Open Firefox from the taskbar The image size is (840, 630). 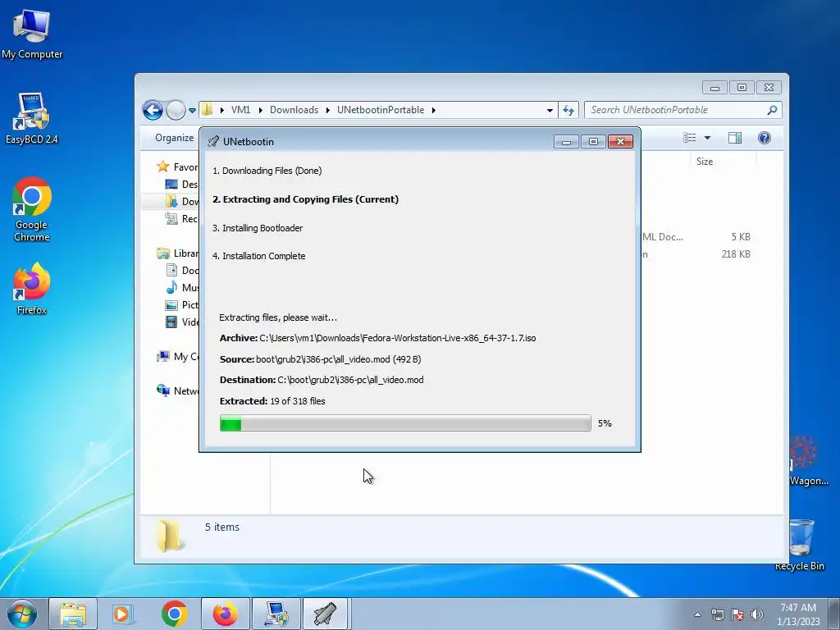(226, 614)
